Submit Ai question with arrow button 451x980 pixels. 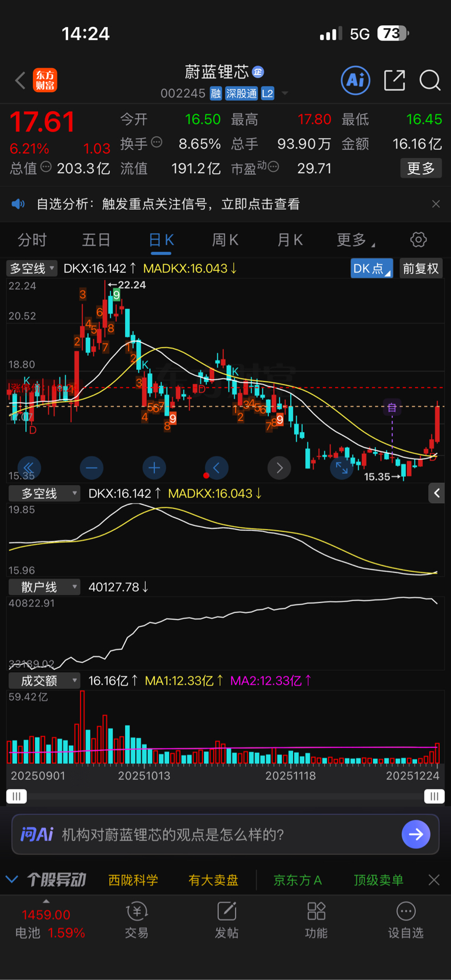(416, 834)
